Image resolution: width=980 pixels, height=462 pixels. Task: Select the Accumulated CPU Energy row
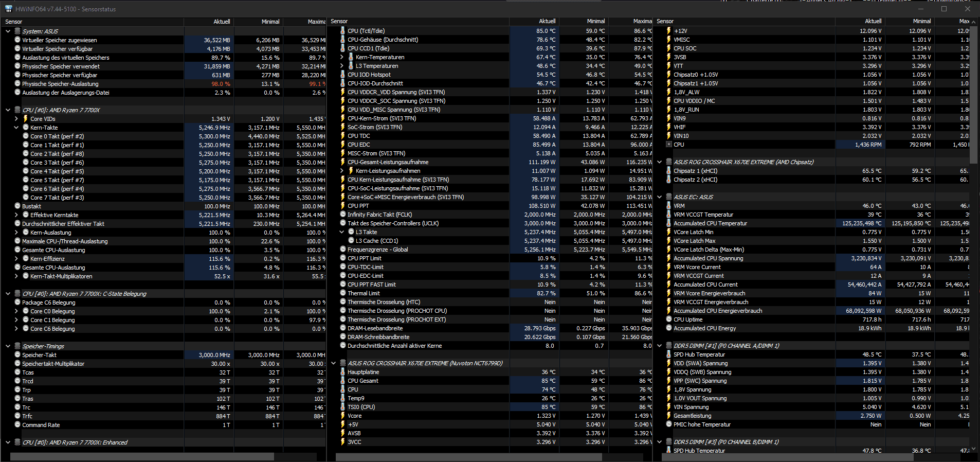click(812, 328)
